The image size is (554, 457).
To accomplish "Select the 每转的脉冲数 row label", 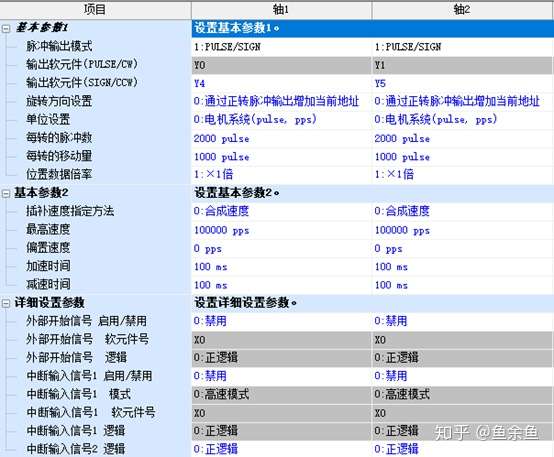I will coord(59,138).
